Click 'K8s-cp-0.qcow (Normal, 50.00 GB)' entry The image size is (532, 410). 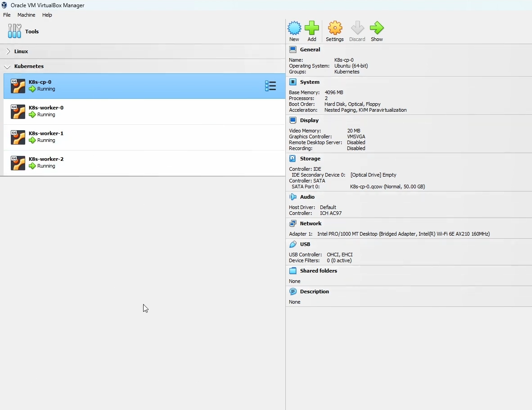pyautogui.click(x=388, y=187)
